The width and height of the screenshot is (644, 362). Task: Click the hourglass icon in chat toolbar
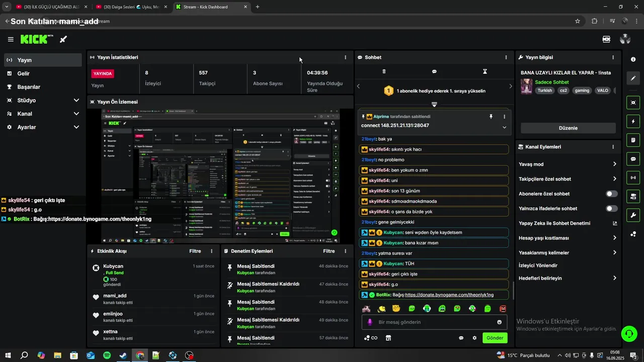(x=485, y=71)
